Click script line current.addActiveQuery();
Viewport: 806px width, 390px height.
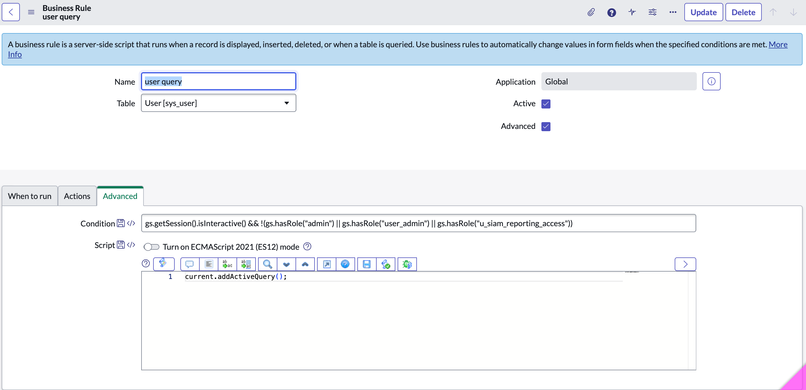(235, 276)
